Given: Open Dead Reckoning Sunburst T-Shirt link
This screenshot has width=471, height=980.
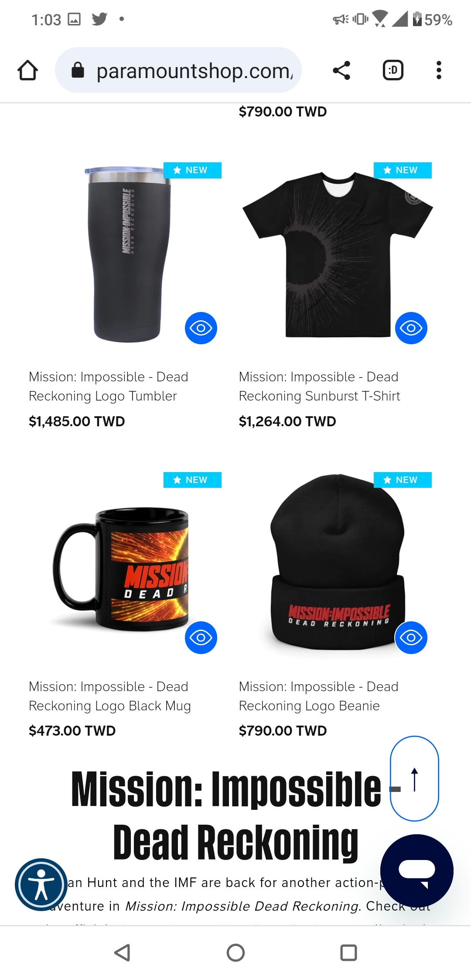Looking at the screenshot, I should click(319, 386).
